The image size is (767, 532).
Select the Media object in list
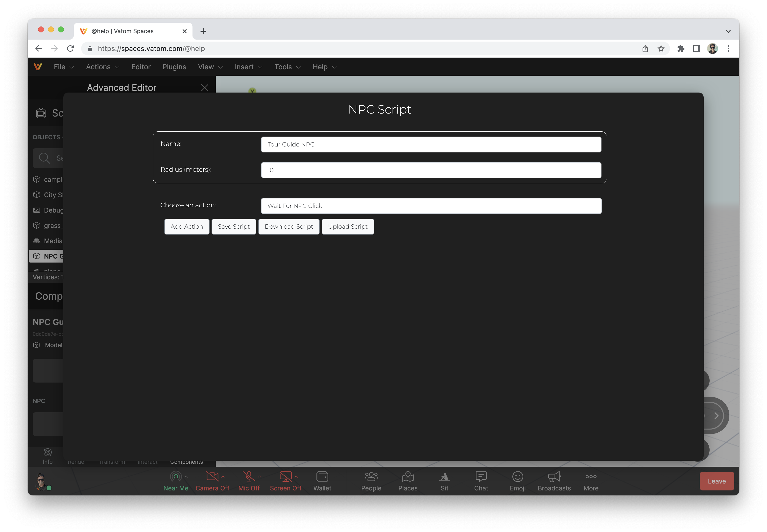(48, 241)
